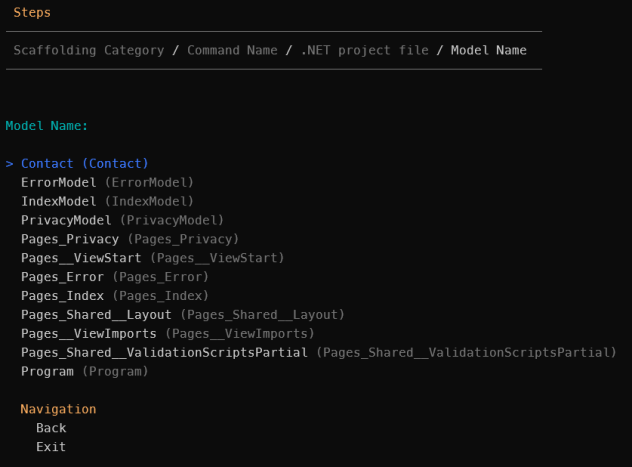Pick PrivacyModel in the list
Viewport: 632px width, 467px height.
(121, 220)
